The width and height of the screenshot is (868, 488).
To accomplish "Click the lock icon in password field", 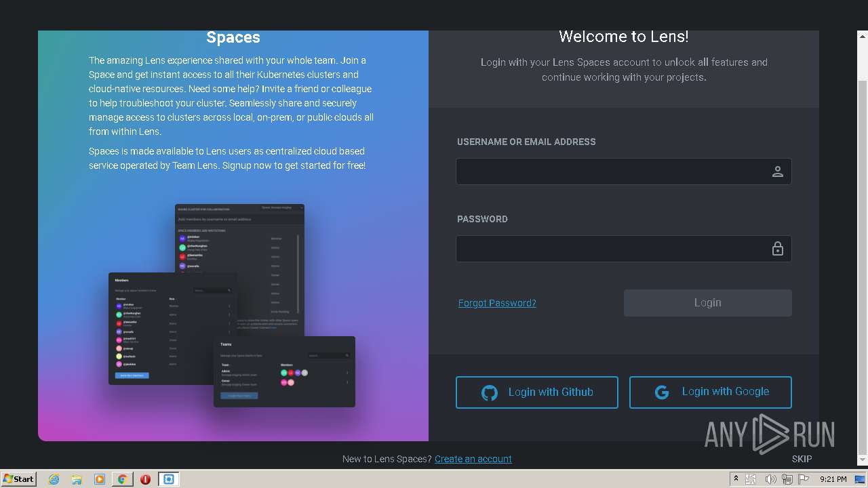I will [x=778, y=249].
